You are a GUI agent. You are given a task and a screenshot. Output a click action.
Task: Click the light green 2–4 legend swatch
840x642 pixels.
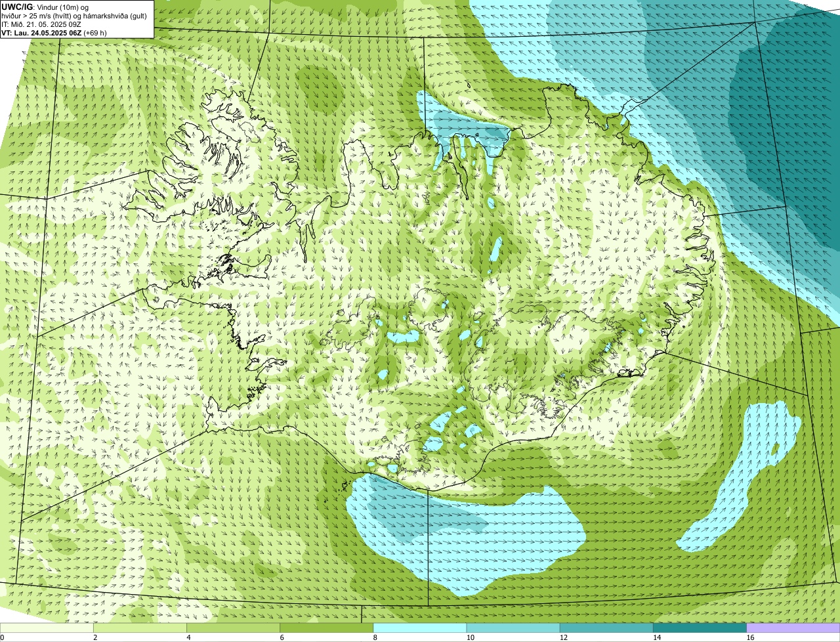click(x=140, y=628)
